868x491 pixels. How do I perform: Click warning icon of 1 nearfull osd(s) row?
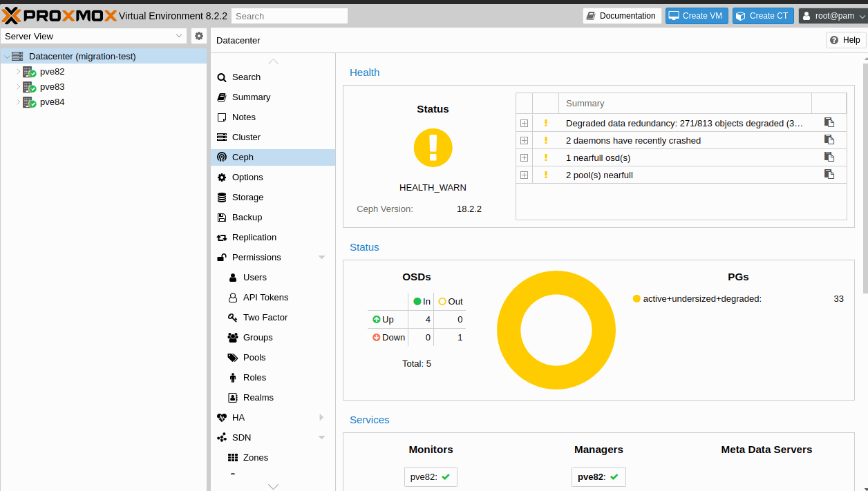545,157
